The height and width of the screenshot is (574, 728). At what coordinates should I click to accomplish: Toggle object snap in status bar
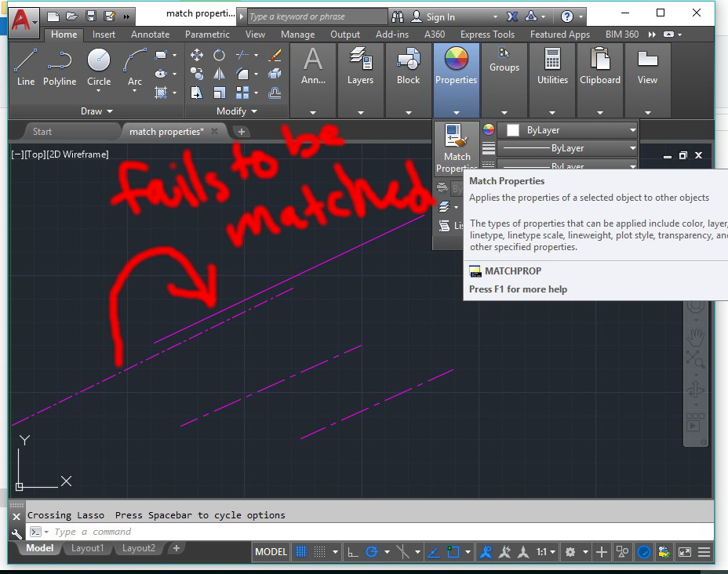point(453,551)
